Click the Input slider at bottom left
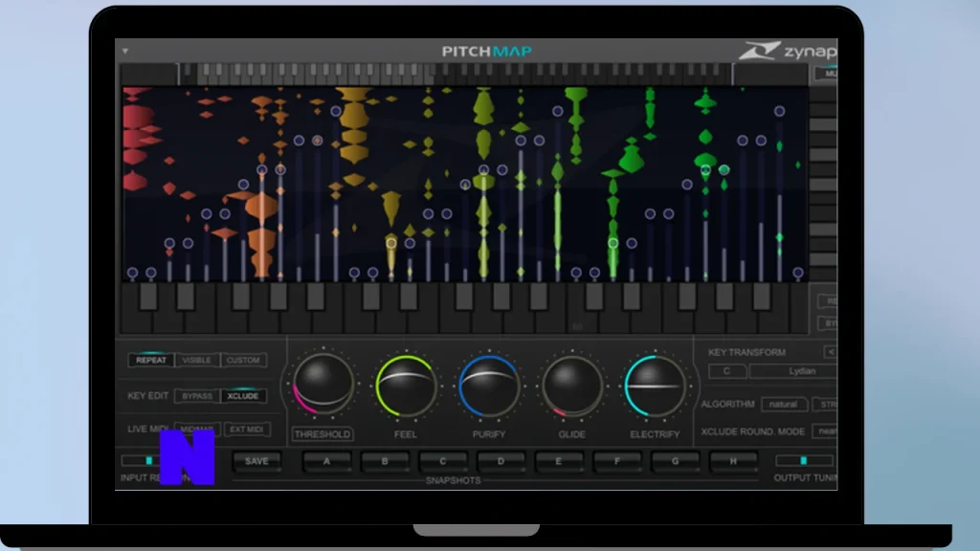This screenshot has height=551, width=980. point(141,460)
